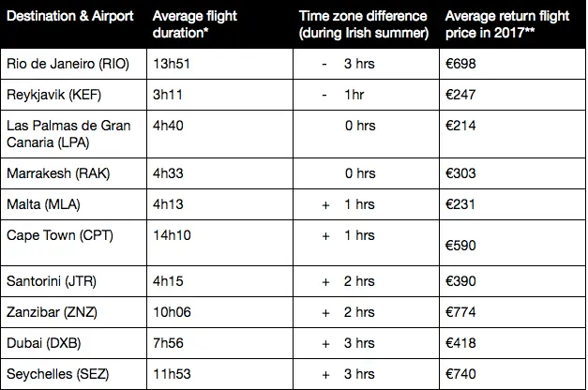Click the 7h56 Dubai flight duration
This screenshot has width=588, height=390.
click(x=168, y=343)
